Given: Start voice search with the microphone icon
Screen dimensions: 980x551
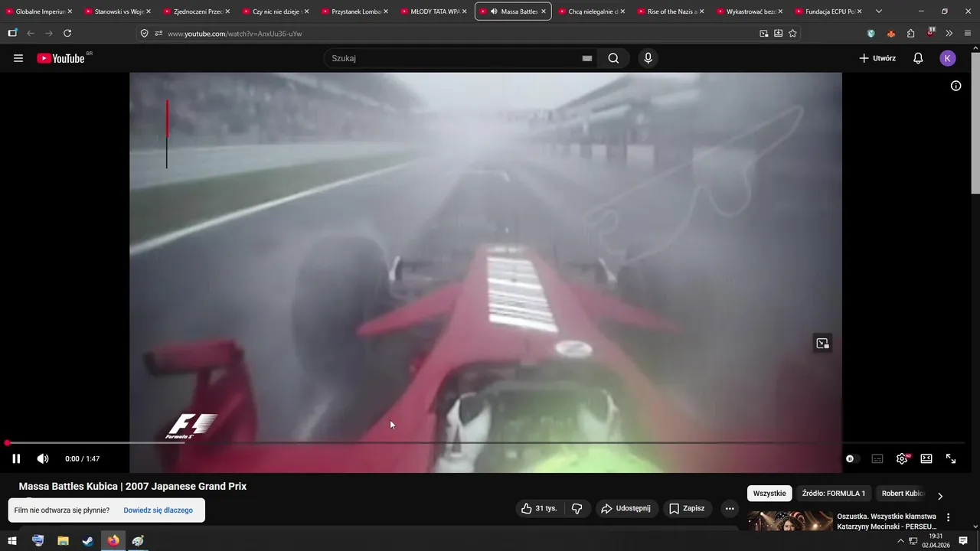Looking at the screenshot, I should [x=648, y=58].
